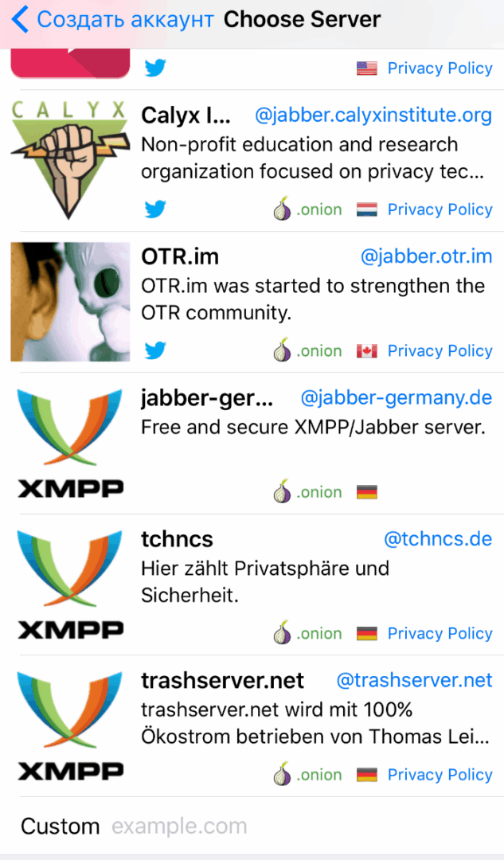This screenshot has height=860, width=504.
Task: Choose the OTR.im alien thumbnail
Action: click(x=70, y=302)
